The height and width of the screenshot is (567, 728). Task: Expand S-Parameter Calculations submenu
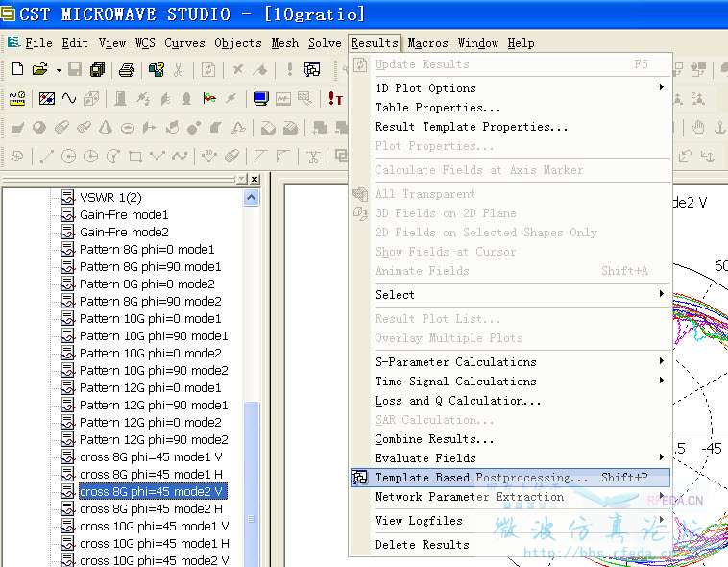pos(510,361)
